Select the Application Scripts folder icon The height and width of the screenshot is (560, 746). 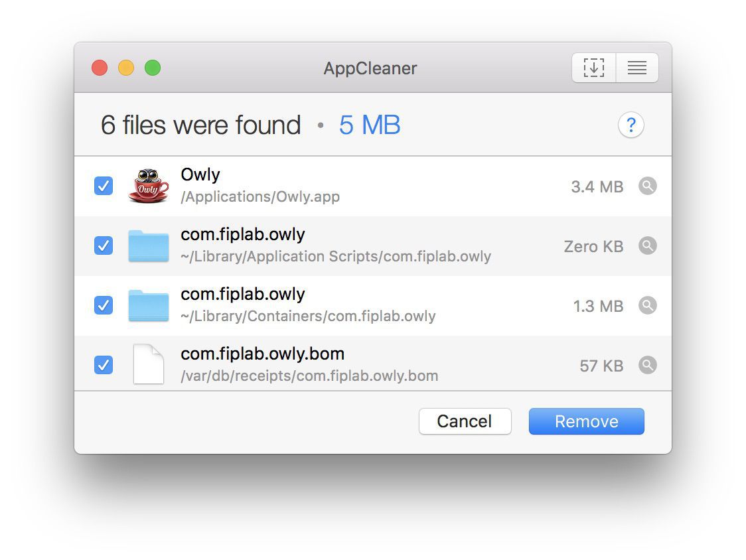[149, 246]
